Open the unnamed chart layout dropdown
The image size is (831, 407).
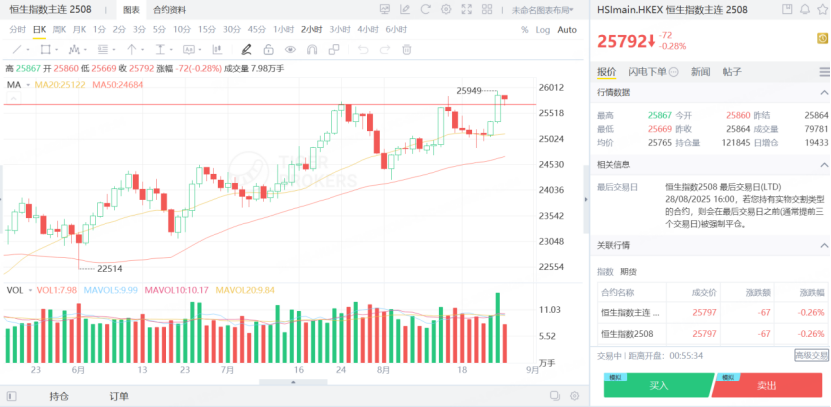543,10
